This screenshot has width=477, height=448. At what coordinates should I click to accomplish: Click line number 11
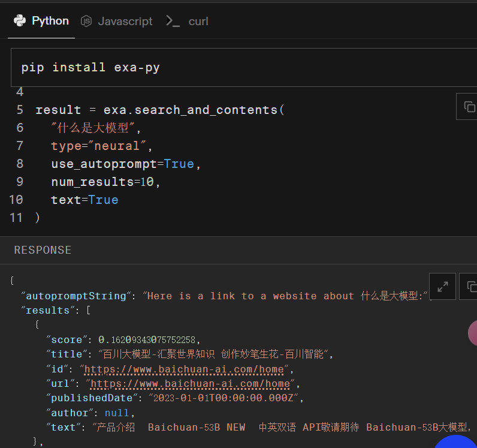pyautogui.click(x=16, y=218)
